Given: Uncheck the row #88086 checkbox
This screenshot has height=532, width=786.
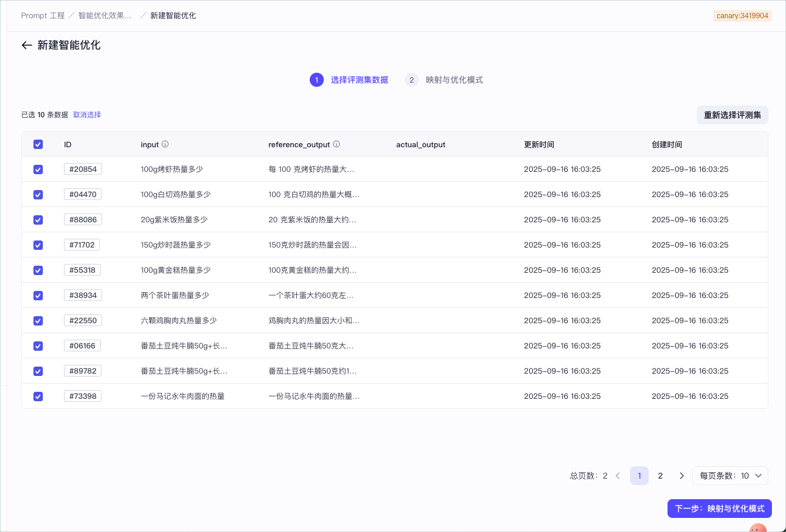Looking at the screenshot, I should coord(38,220).
